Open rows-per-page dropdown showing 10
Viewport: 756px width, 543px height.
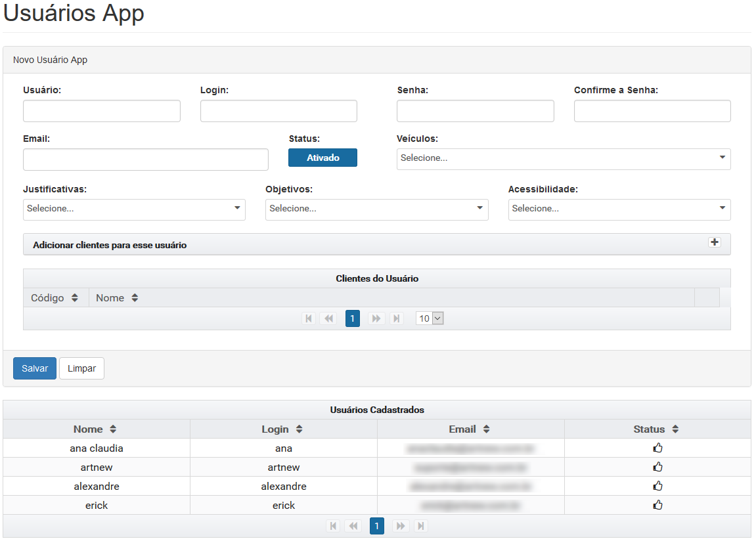point(430,318)
